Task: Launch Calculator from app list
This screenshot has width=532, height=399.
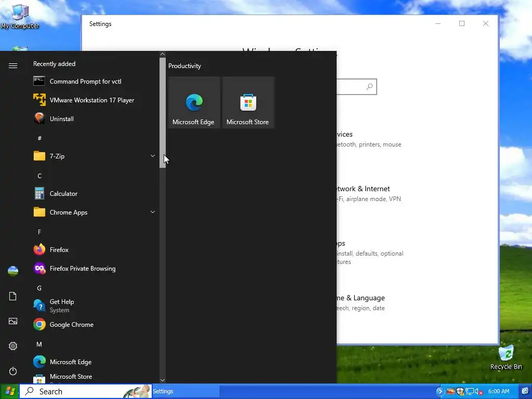Action: [x=94, y=194]
